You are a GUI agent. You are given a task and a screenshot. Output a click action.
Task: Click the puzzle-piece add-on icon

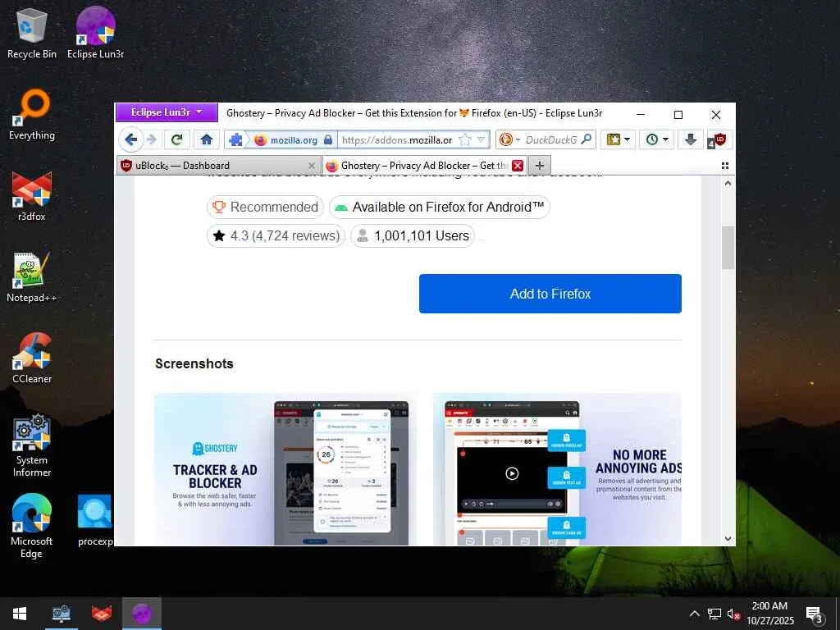[235, 139]
